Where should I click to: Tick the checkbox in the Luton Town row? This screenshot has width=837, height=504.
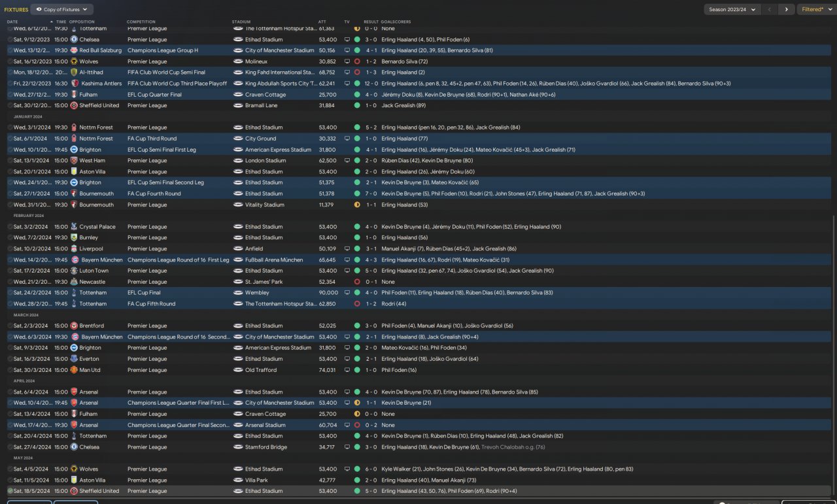click(x=10, y=271)
